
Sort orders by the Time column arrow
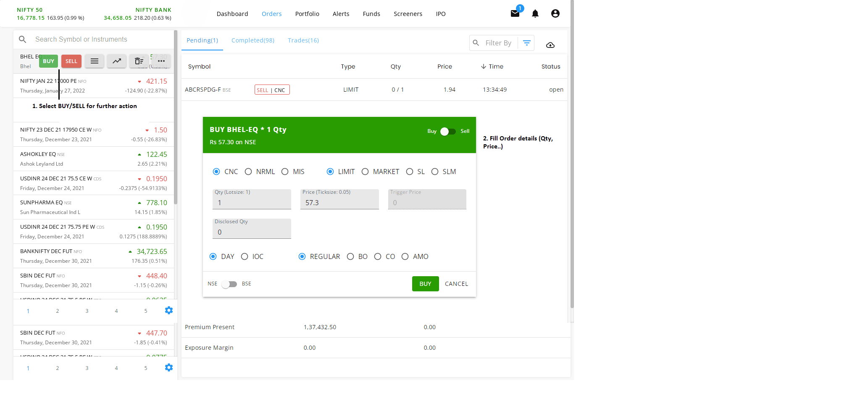[484, 66]
